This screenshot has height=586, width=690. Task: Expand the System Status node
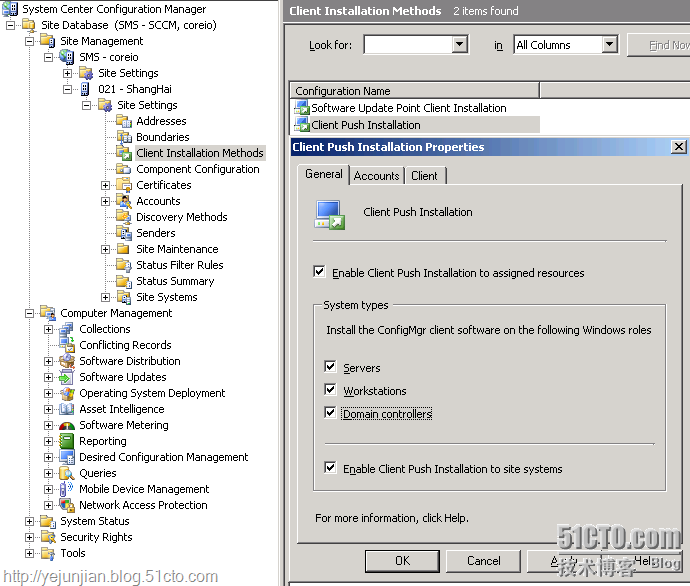coord(29,521)
